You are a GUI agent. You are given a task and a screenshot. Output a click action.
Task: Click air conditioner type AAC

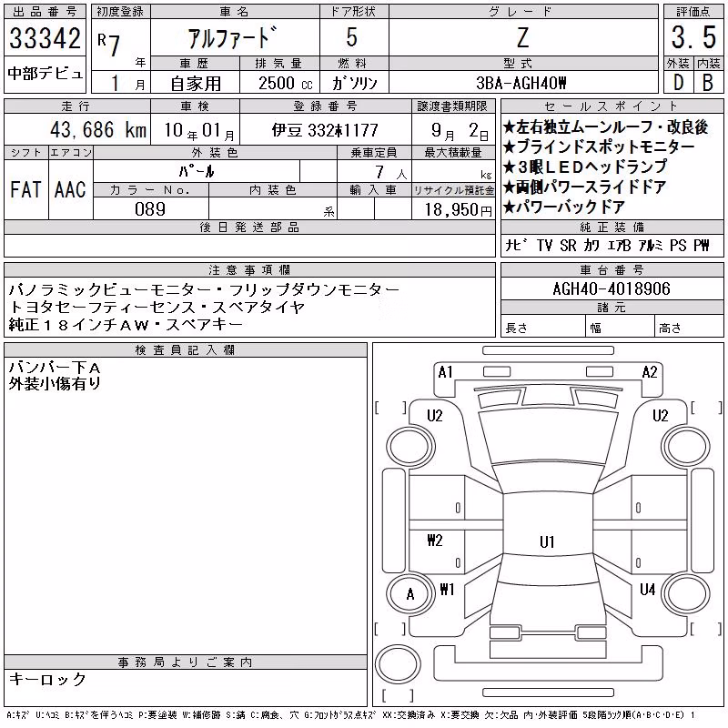pyautogui.click(x=70, y=190)
